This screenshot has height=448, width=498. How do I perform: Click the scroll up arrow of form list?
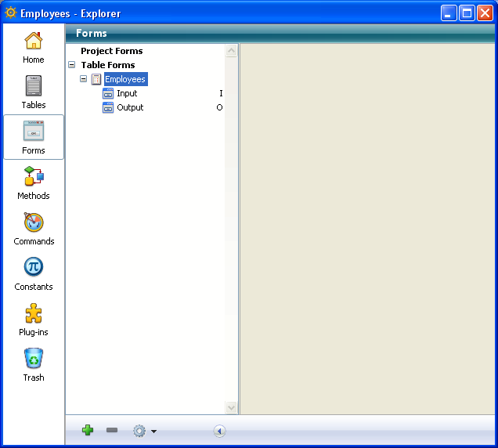pos(231,51)
